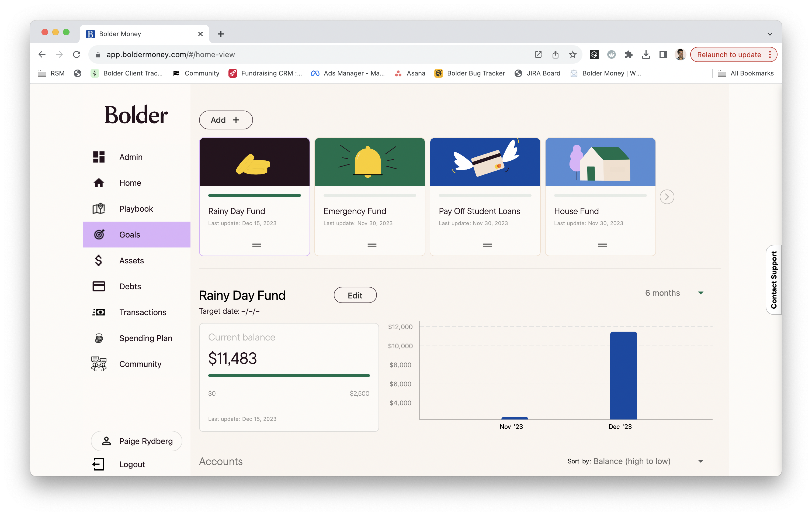Open All Bookmarks folder
Viewport: 812px width, 516px height.
pyautogui.click(x=745, y=73)
